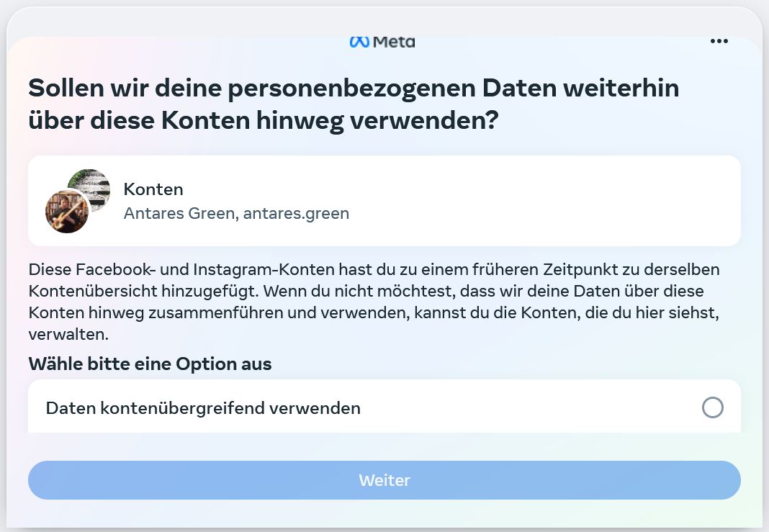Click the 'Konten' title in the card
Viewport: 769px width, 532px height.
153,189
